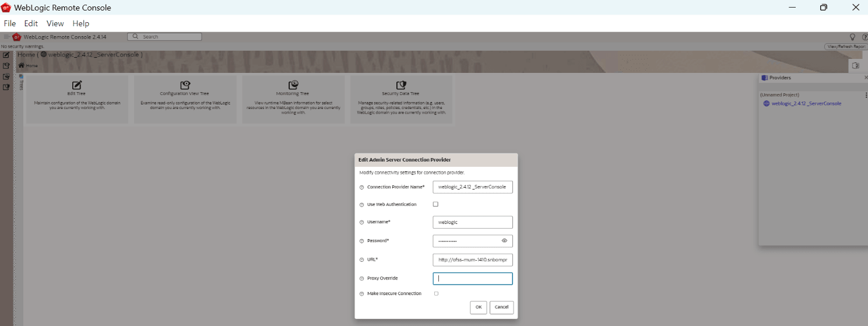Viewport: 868px width, 326px height.
Task: Show help for Make Insecure Connection
Action: click(361, 293)
